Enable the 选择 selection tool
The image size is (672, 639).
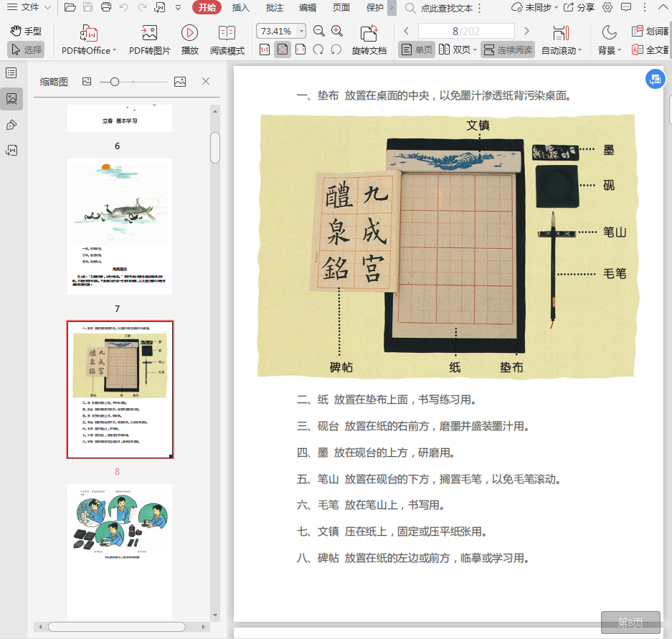[26, 50]
